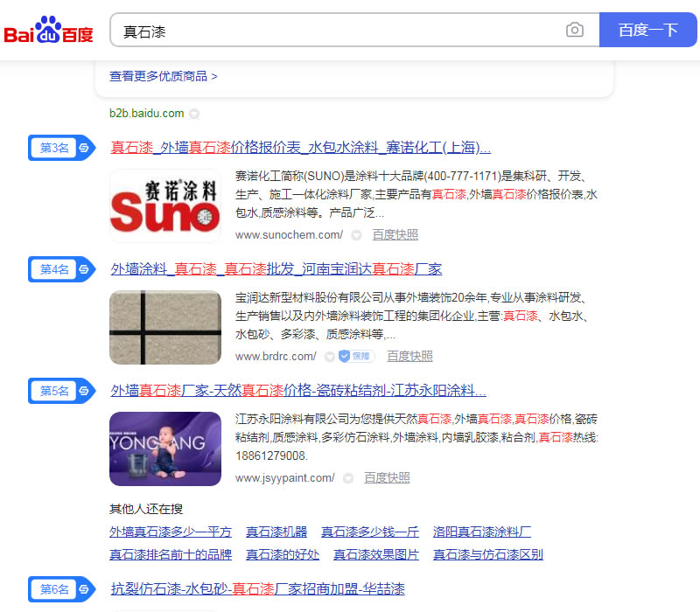
Task: Open the 赛诺化工(上海) result title
Action: point(300,147)
